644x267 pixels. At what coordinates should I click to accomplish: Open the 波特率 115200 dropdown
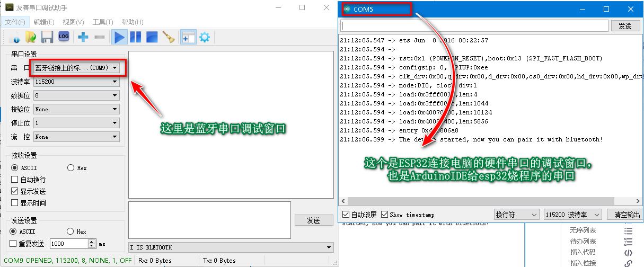tap(76, 82)
